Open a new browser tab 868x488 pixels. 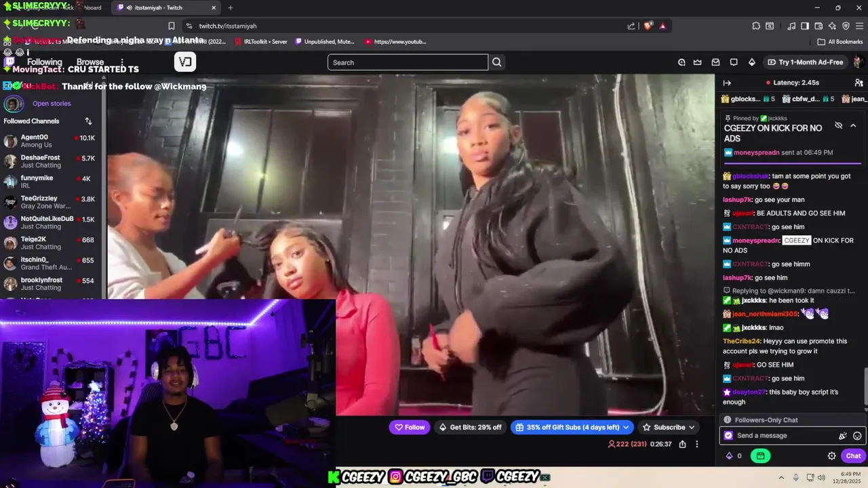point(231,7)
